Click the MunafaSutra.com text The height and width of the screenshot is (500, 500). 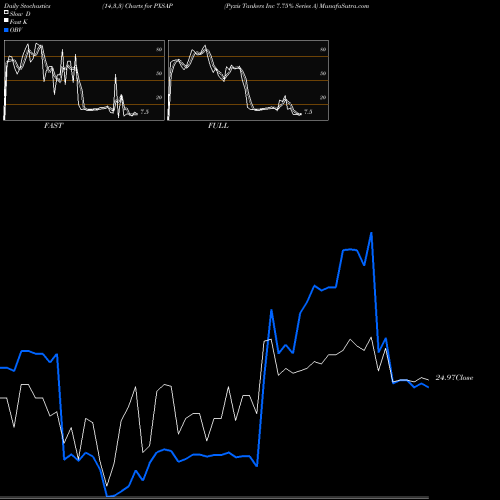point(344,6)
